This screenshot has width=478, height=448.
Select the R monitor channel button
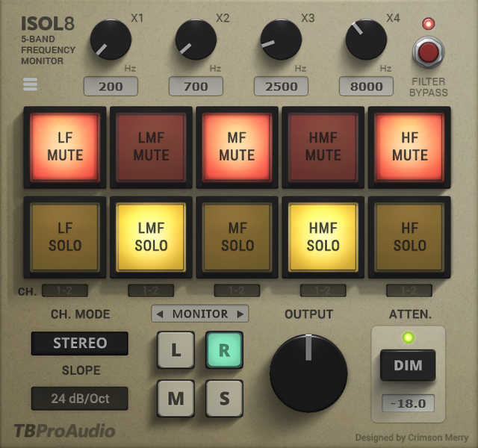pyautogui.click(x=224, y=351)
